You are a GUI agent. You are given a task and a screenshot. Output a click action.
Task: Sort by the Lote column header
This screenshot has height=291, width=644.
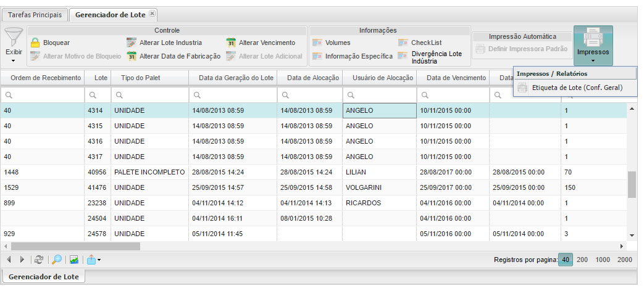pos(98,78)
